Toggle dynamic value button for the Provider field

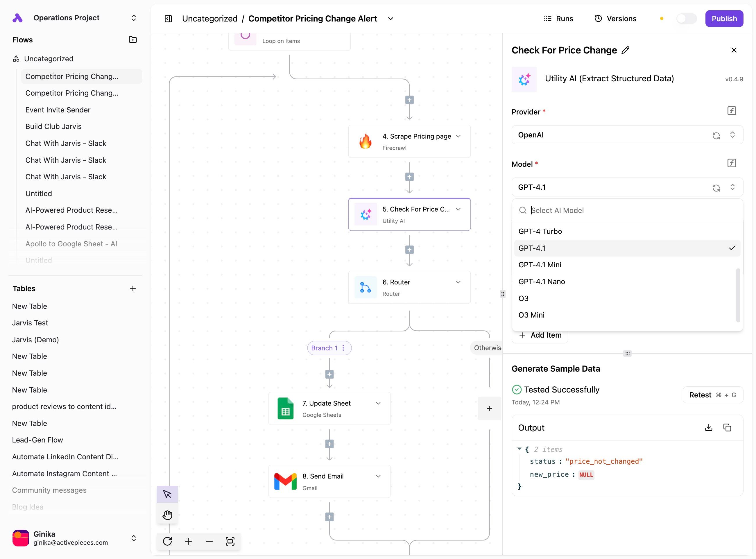tap(732, 111)
